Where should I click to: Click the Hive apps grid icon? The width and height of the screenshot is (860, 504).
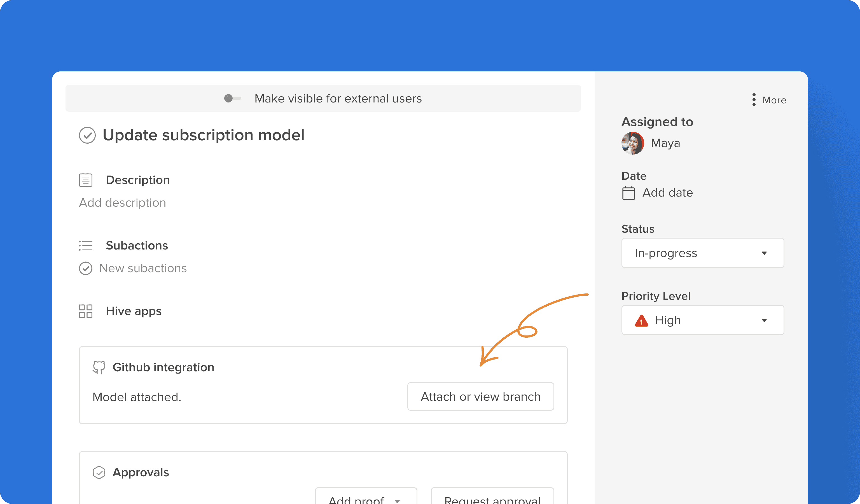(x=85, y=310)
